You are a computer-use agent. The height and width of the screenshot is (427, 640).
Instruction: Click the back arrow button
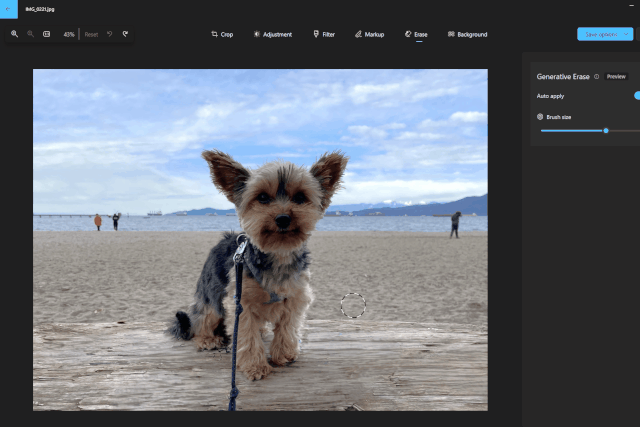pyautogui.click(x=9, y=9)
